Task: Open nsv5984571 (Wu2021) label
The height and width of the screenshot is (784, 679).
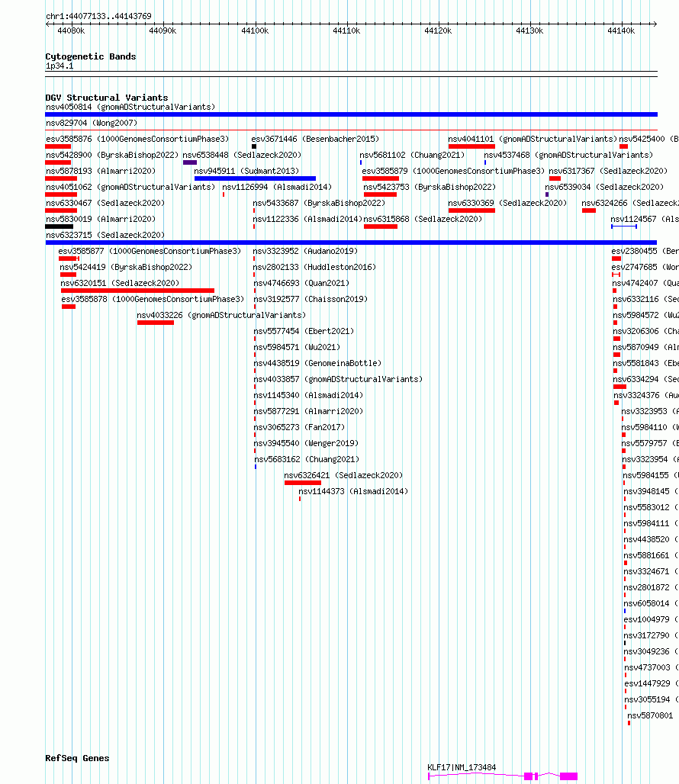Action: click(297, 347)
